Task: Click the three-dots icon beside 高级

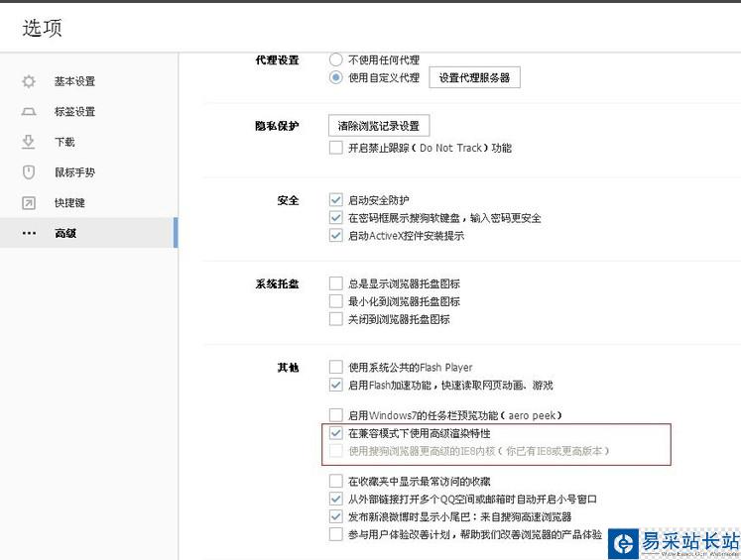Action: click(x=29, y=233)
